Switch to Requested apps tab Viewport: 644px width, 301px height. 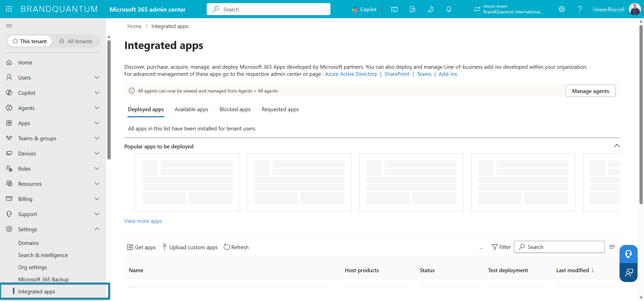coord(280,109)
